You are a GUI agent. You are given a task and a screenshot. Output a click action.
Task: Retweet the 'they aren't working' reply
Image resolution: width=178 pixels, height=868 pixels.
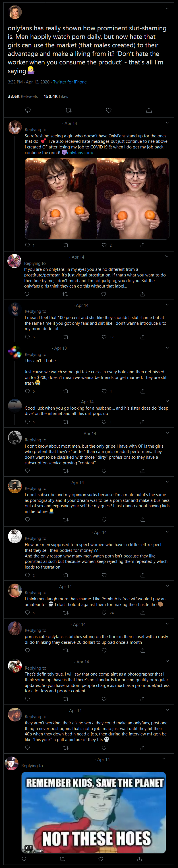(66, 748)
